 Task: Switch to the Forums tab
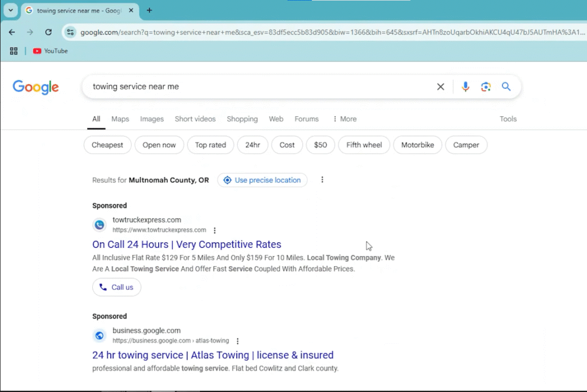(307, 119)
